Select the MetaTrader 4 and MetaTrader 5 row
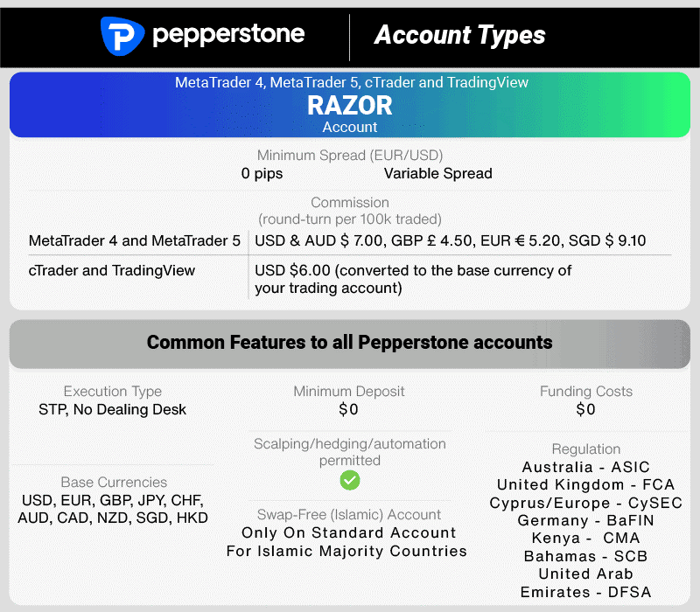Image resolution: width=700 pixels, height=612 pixels. [x=135, y=240]
